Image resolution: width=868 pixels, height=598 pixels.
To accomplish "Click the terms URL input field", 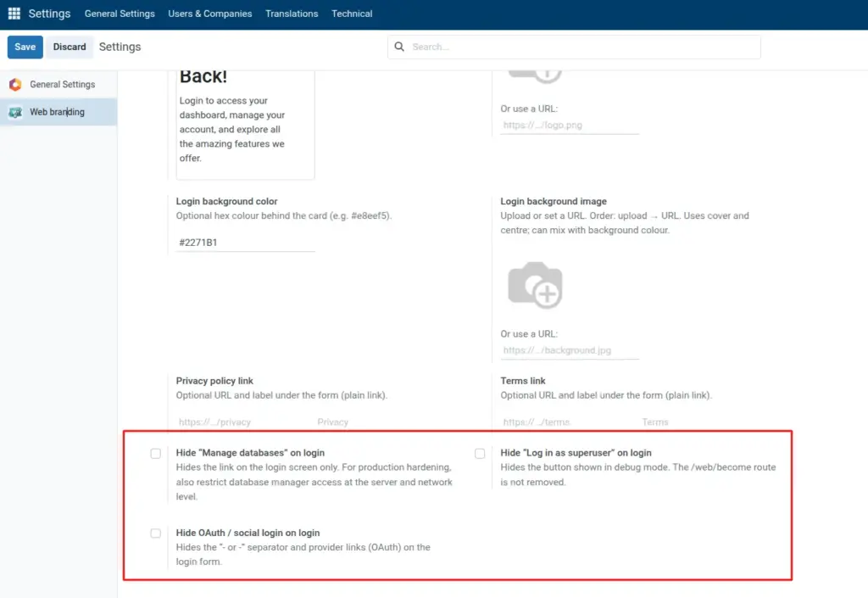I will click(569, 422).
